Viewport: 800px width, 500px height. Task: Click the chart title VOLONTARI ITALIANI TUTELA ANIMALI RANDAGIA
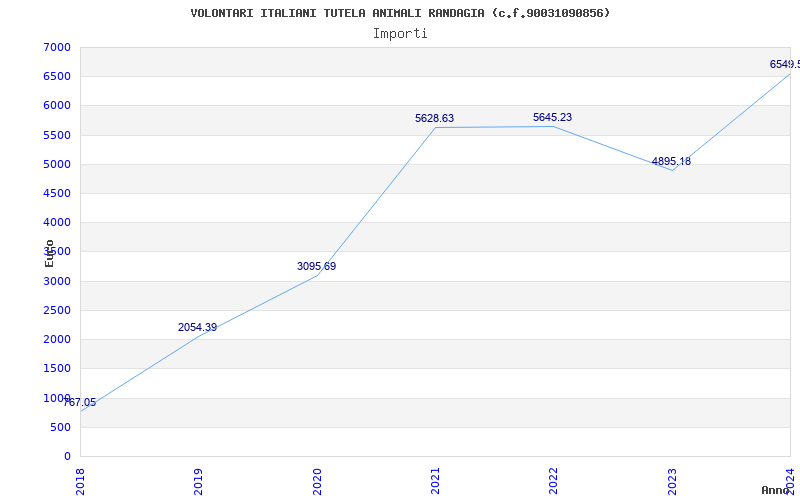click(x=399, y=13)
